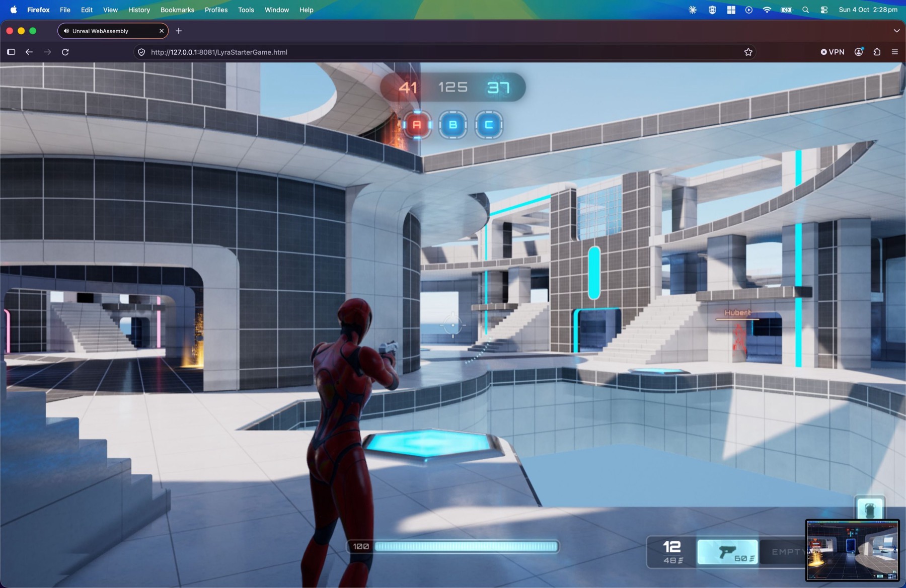Reload the current page
The height and width of the screenshot is (588, 906).
point(65,52)
